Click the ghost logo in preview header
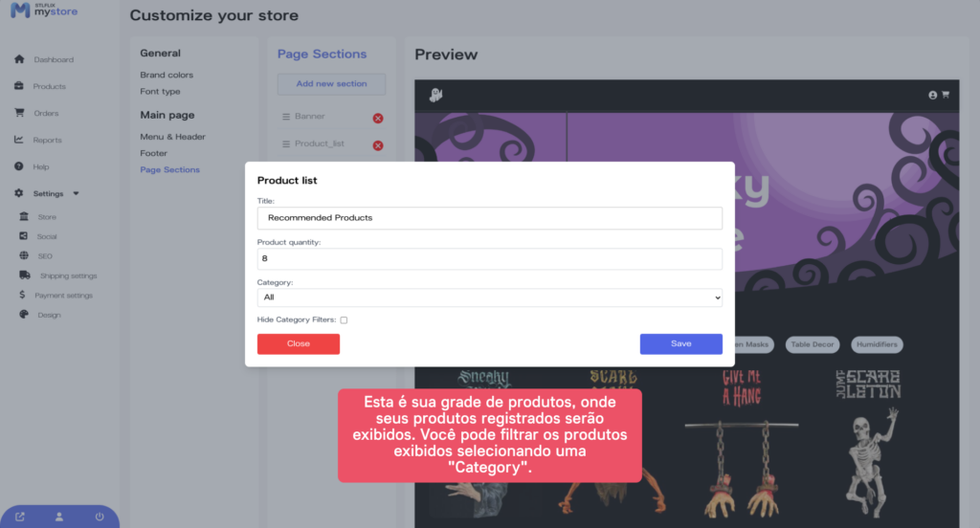The width and height of the screenshot is (980, 528). (436, 95)
